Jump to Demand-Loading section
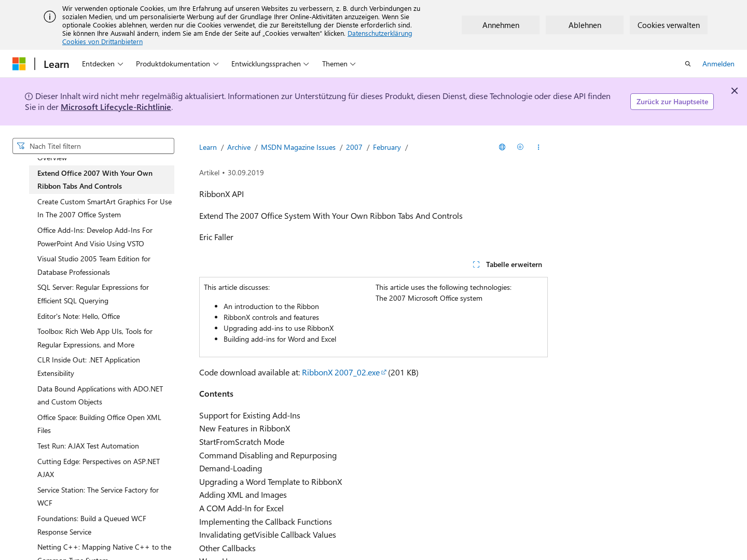The width and height of the screenshot is (747, 560). pos(230,468)
